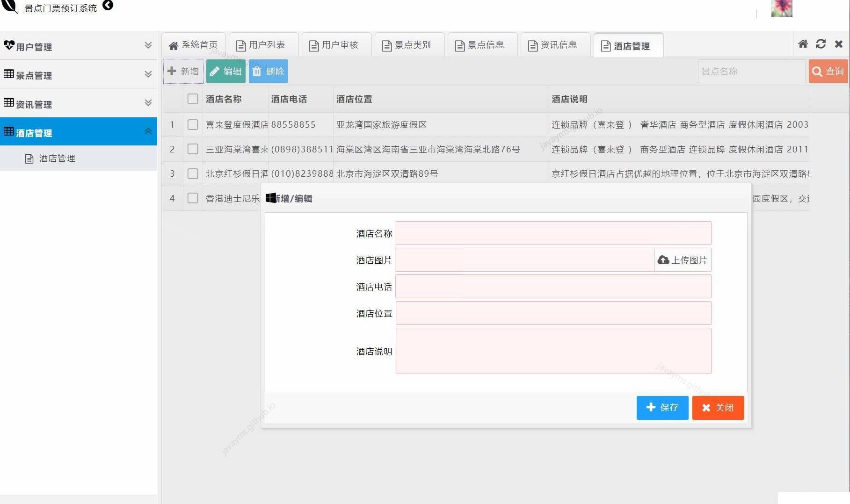Check the select-all checkbox in the table header
Image resolution: width=850 pixels, height=504 pixels.
(x=192, y=99)
